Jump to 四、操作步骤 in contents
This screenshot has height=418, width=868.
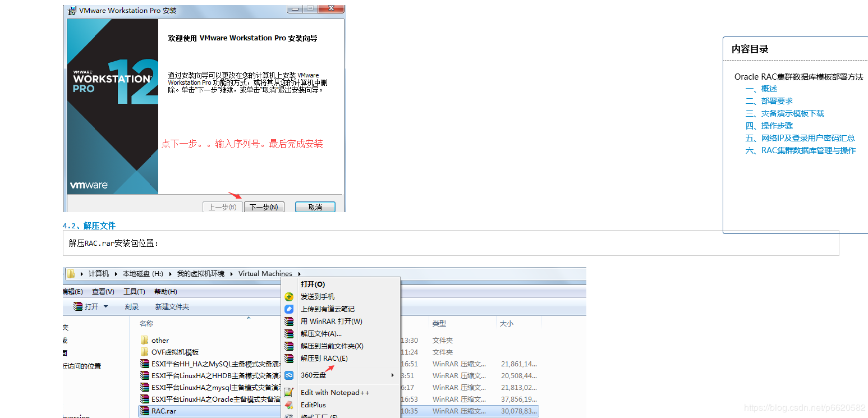pos(769,126)
